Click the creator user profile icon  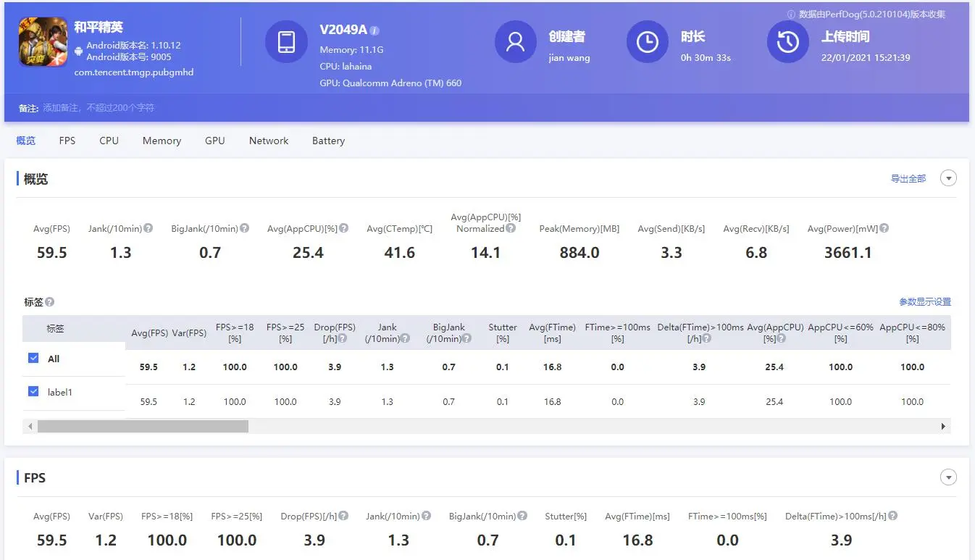[x=515, y=42]
